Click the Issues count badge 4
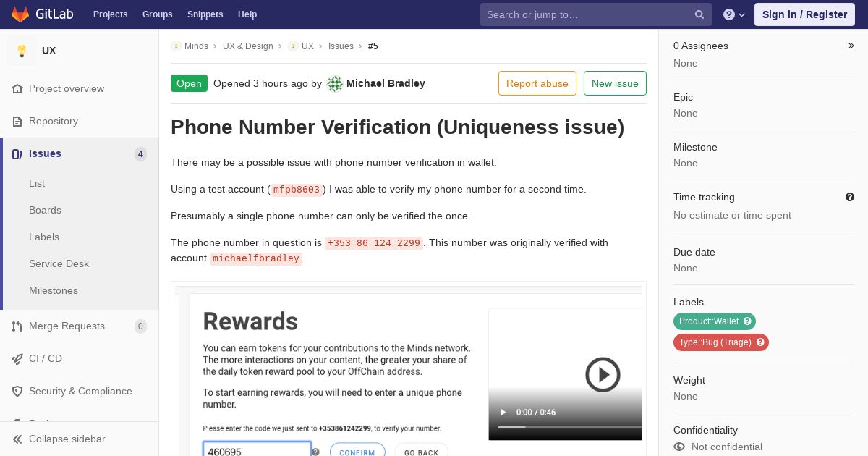 pos(140,154)
